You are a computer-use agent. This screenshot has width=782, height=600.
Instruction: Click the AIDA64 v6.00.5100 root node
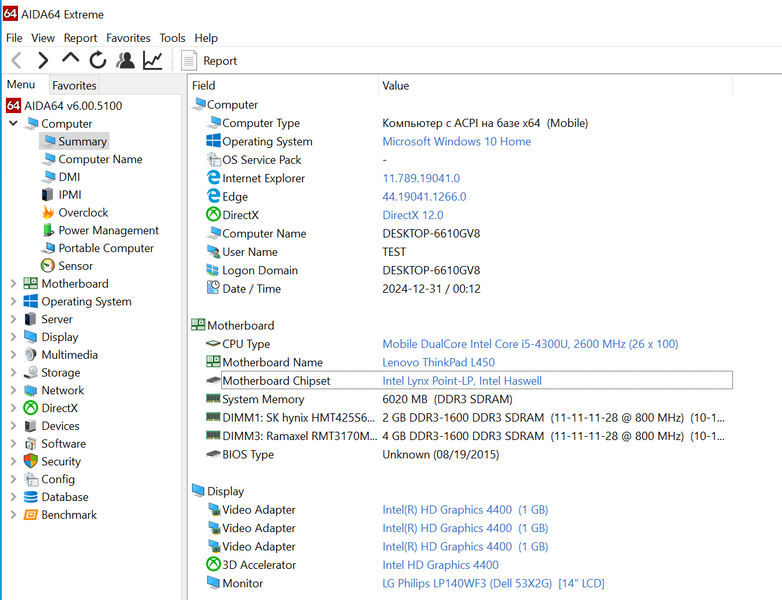click(x=64, y=106)
